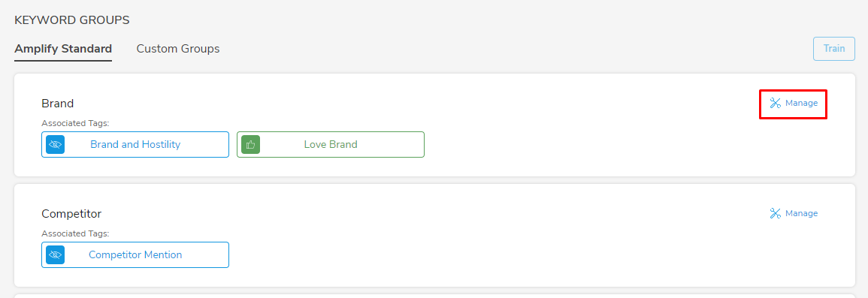Click the KEYWORD GROUPS heading
This screenshot has width=868, height=298.
72,20
